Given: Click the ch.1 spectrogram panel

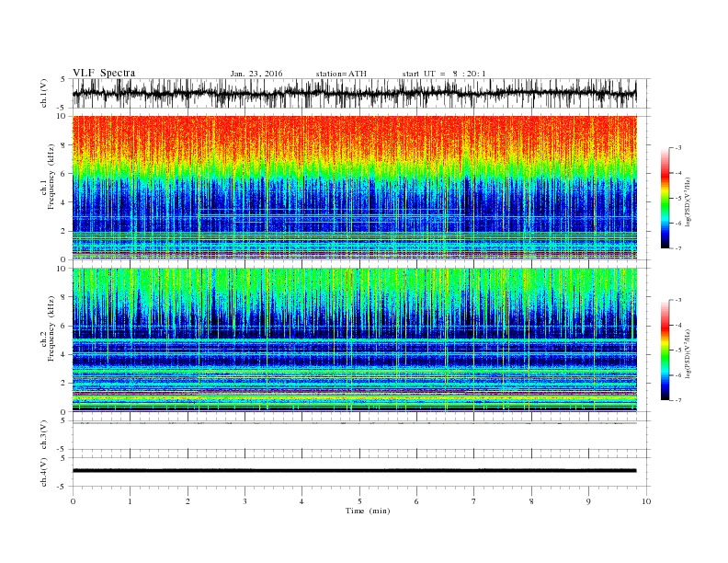Looking at the screenshot, I should click(354, 188).
